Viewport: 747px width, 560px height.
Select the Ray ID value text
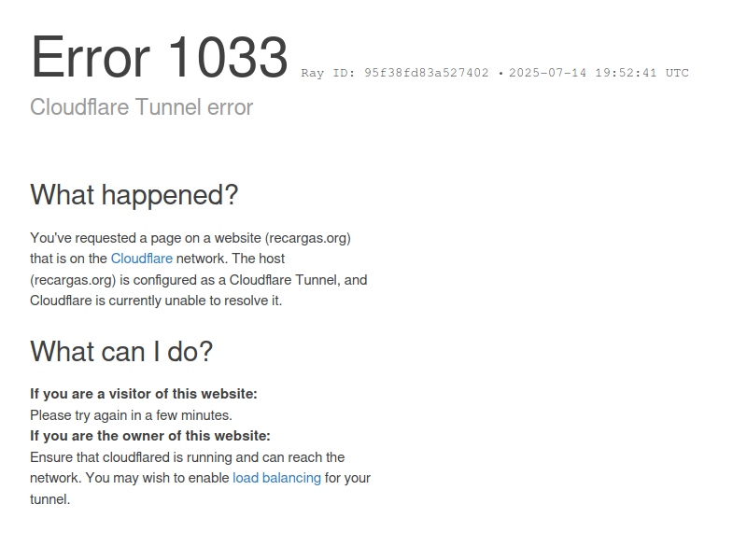[427, 73]
